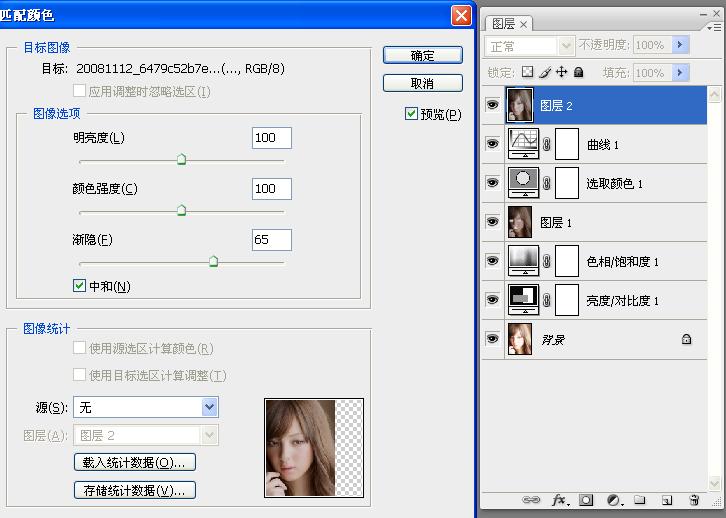Open the 源(S) dropdown showing 无
This screenshot has height=518, width=726.
[x=146, y=407]
